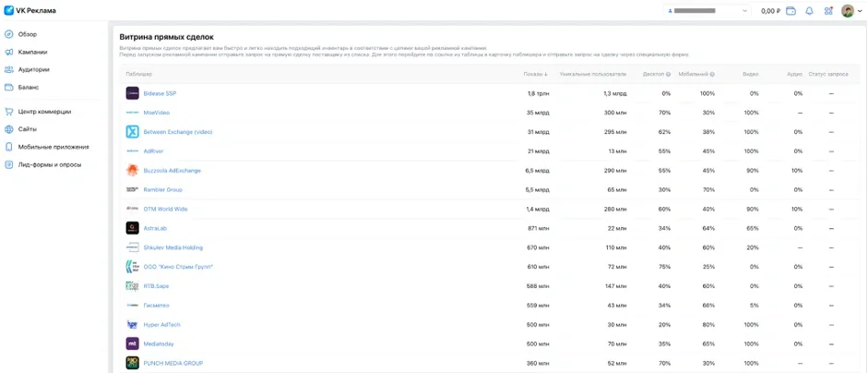Click Bidease SSP logo thumbnail
Screen dimensions: 868x373
[x=132, y=93]
